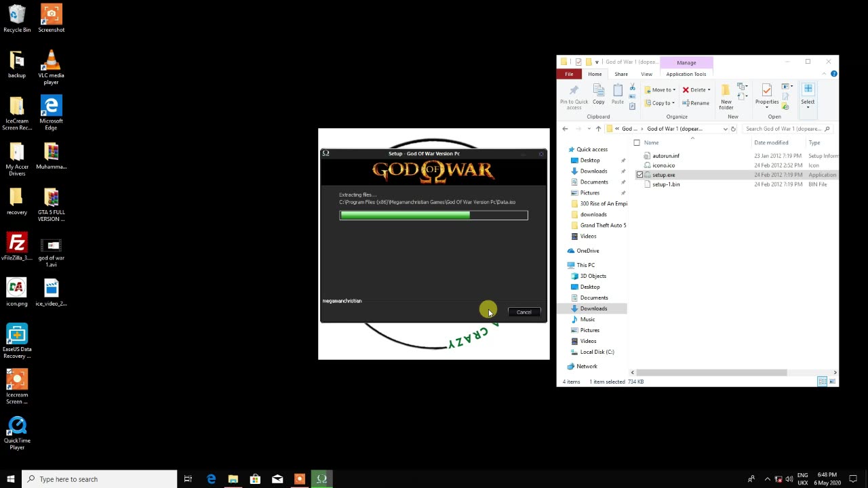Open 300 Rise of An Empire folder
Screen dimensions: 868x488
[x=603, y=203]
